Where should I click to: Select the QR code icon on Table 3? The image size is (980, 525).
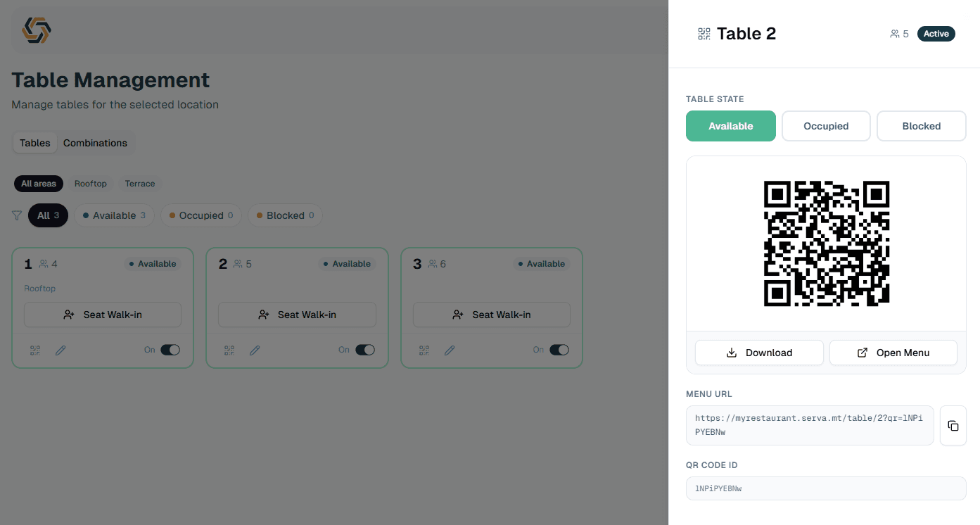pos(424,350)
